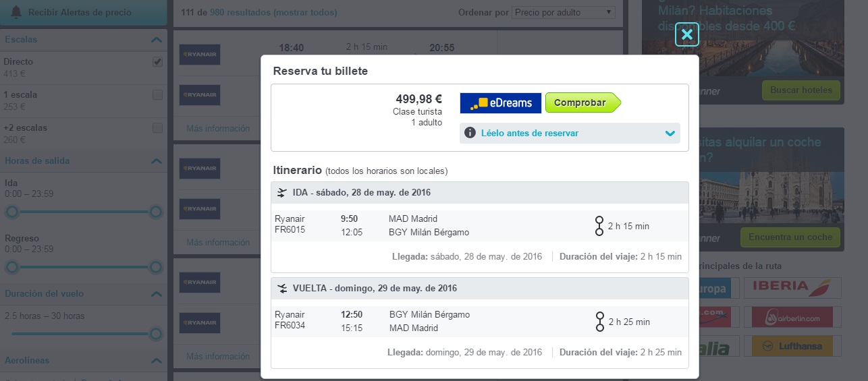Click the outbound plane icon next to IDA

282,193
